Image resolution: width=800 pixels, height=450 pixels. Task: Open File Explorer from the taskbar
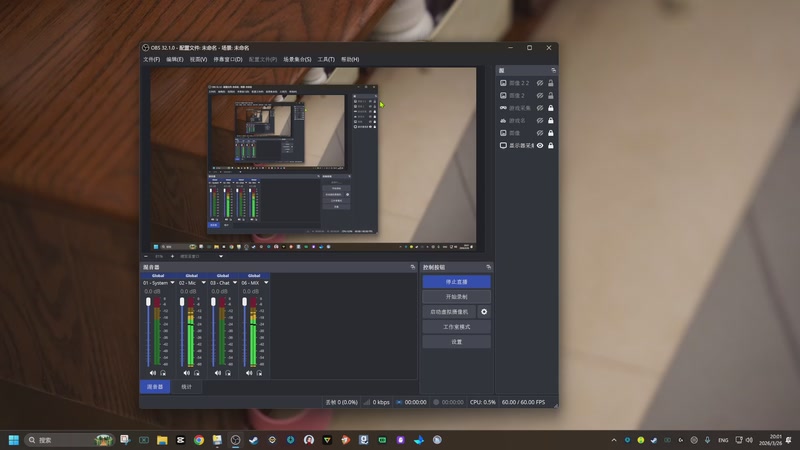pyautogui.click(x=162, y=440)
